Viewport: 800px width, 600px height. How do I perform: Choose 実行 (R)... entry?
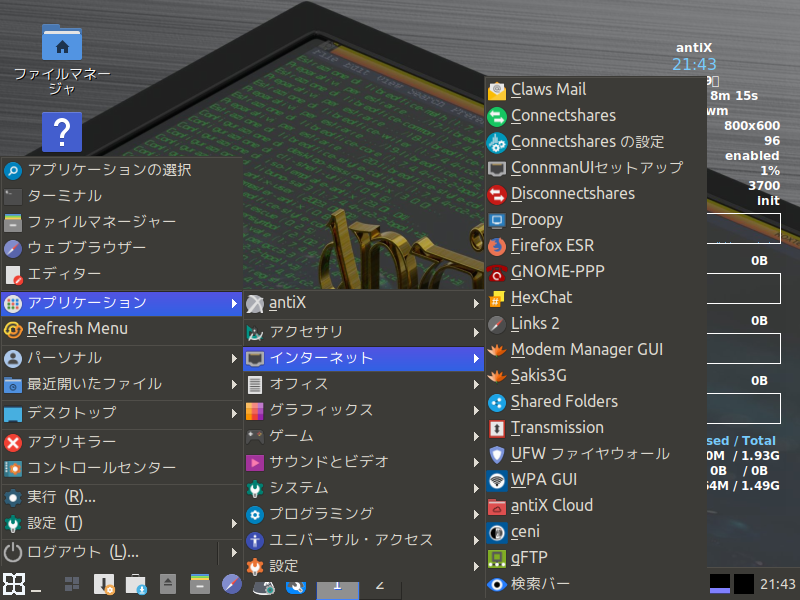[121, 497]
